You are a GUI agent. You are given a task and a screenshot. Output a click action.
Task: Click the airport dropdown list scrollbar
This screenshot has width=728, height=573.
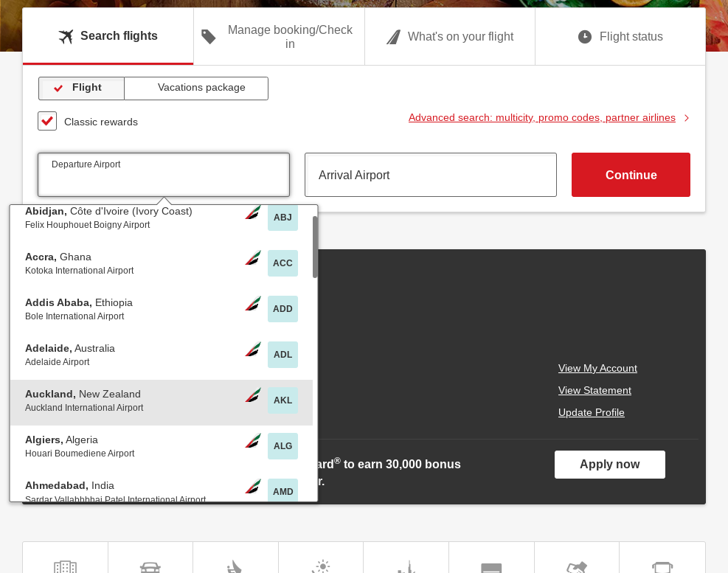[315, 247]
